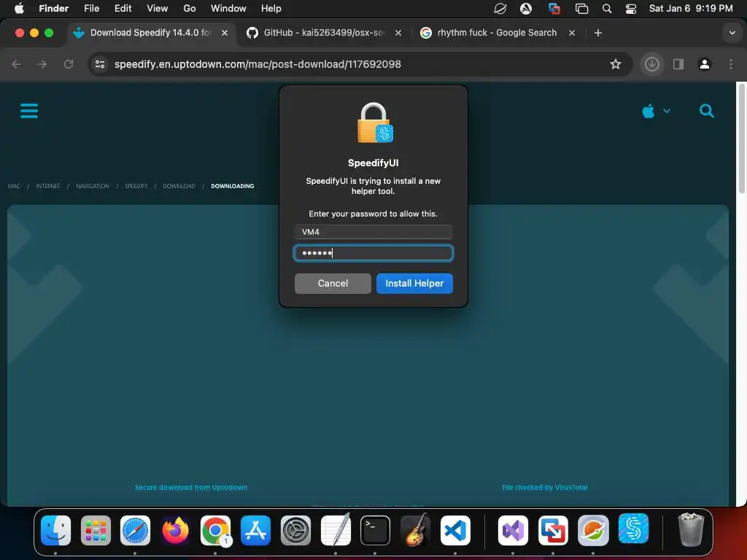Click the page vertical scrollbar
The width and height of the screenshot is (747, 560).
741,138
